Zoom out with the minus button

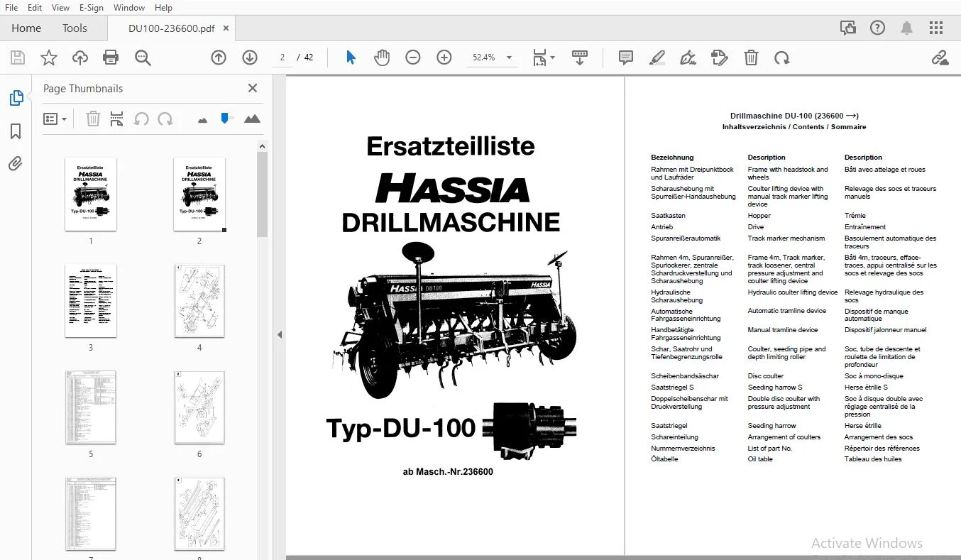(413, 57)
